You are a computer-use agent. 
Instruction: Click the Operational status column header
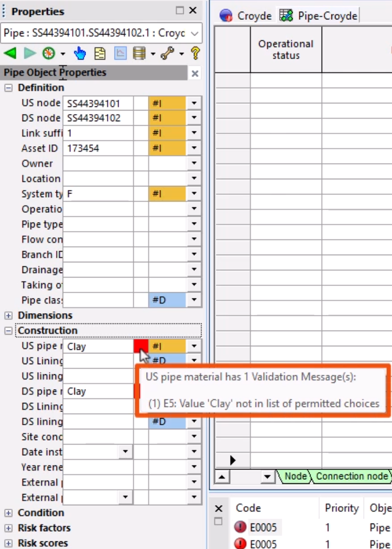(286, 49)
